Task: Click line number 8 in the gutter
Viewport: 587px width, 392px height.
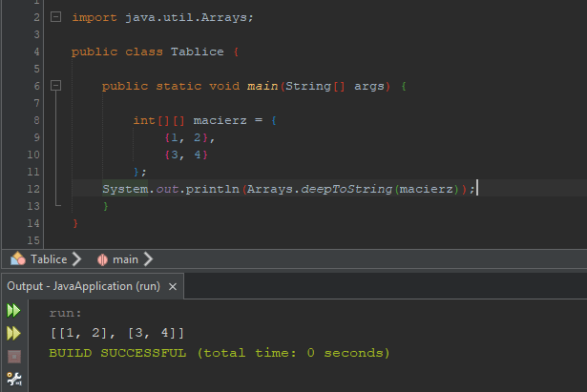Action: click(35, 120)
